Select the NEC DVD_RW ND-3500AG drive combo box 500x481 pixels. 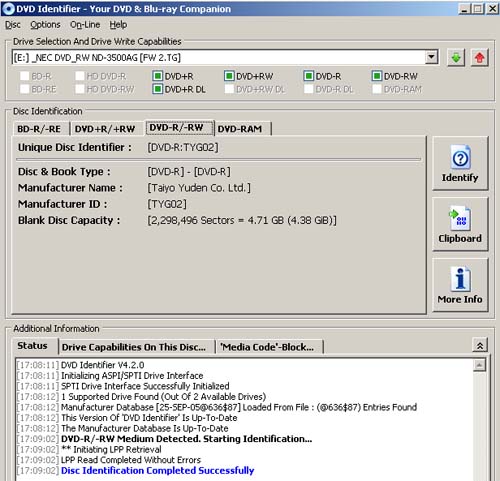point(225,57)
